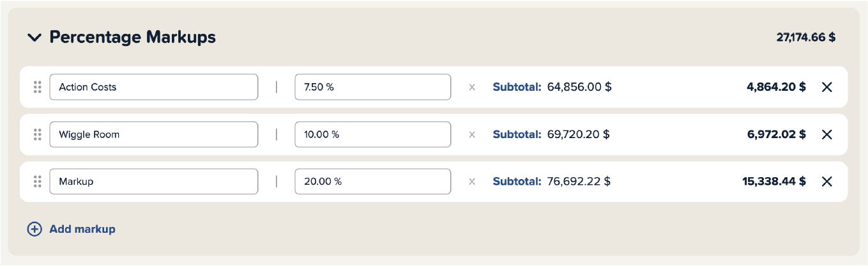The width and height of the screenshot is (868, 266).
Task: Click the 15,338.44 $ markup amount
Action: 773,182
